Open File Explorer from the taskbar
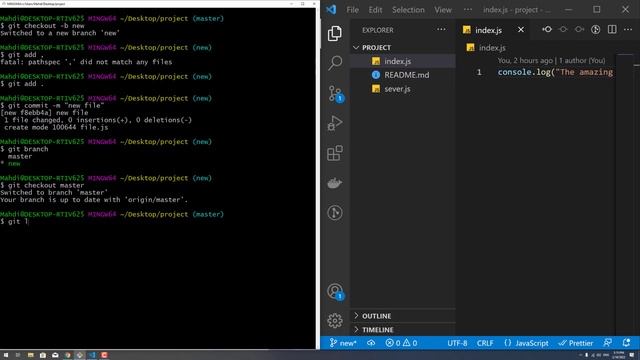The width and height of the screenshot is (640, 360). 31,355
